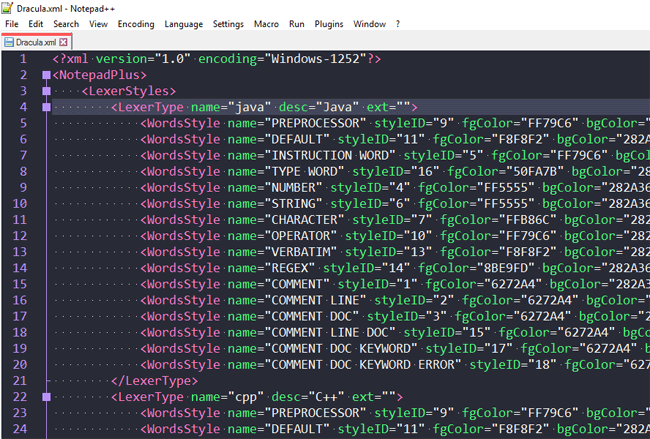Open the File menu
This screenshot has width=650, height=439.
pyautogui.click(x=12, y=23)
